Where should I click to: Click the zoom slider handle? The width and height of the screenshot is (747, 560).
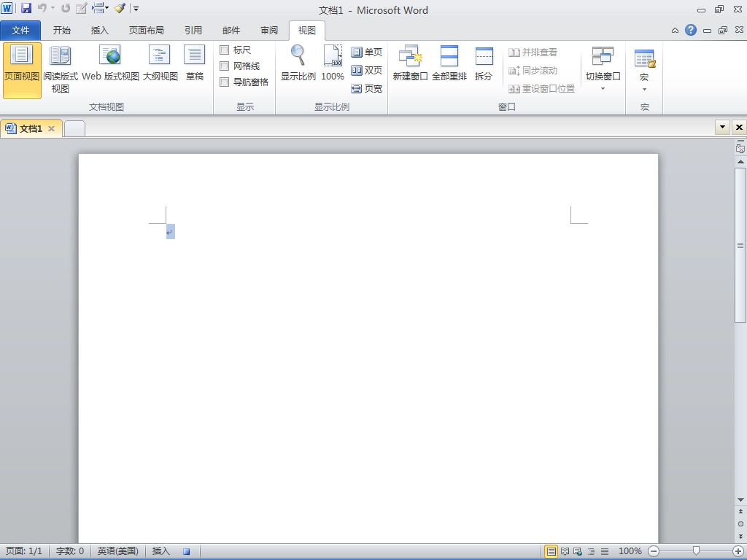point(696,551)
